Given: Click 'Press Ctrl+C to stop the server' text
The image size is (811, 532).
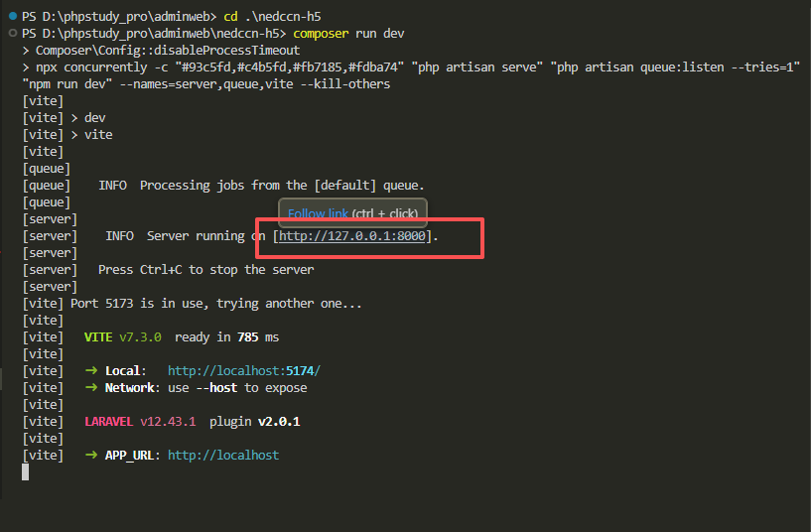Looking at the screenshot, I should [205, 269].
